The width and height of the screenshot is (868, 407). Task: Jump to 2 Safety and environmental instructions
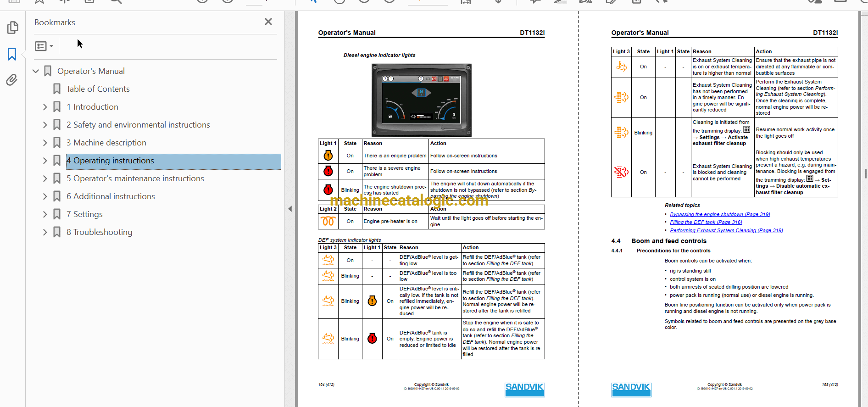pyautogui.click(x=138, y=125)
